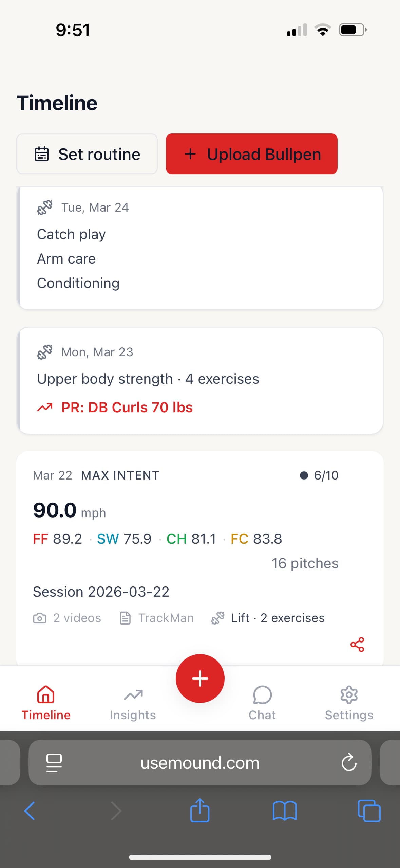Tap the TrackMan document icon
This screenshot has width=400, height=868.
[x=126, y=618]
